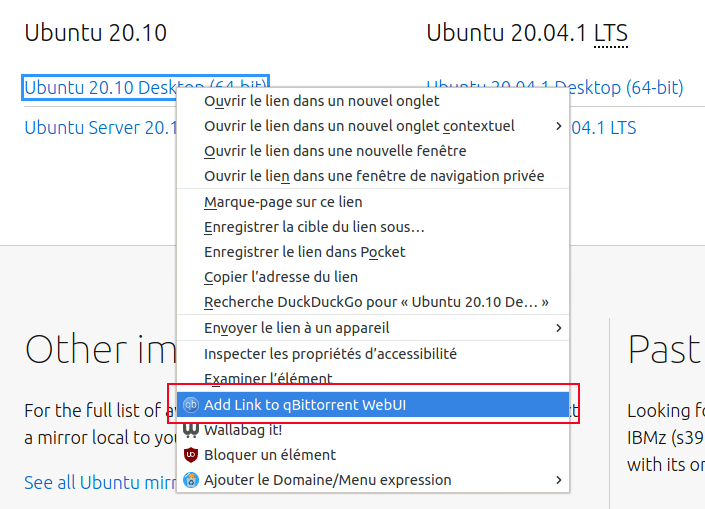The image size is (705, 509).
Task: Open the Ubuntu Server 20.10 link
Action: (100, 128)
